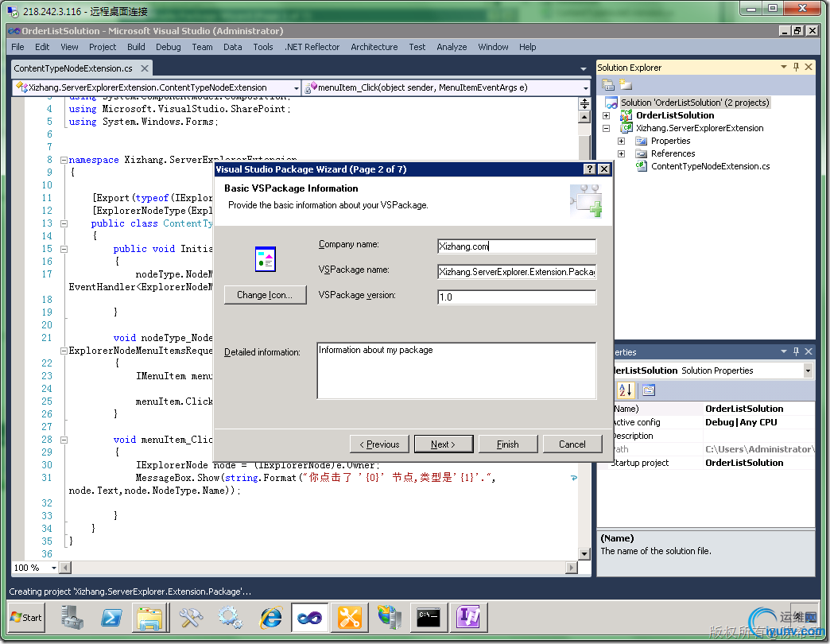
Task: Open the Team menu
Action: point(202,47)
